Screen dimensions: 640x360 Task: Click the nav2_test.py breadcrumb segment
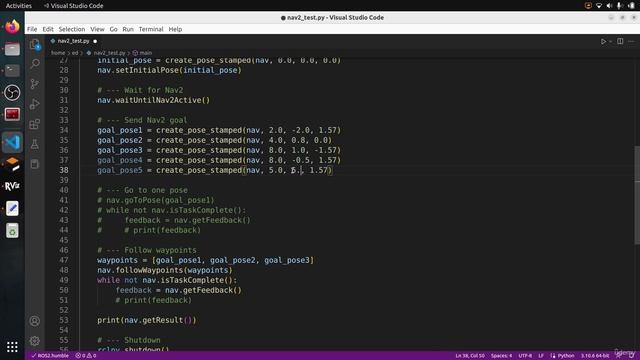click(x=109, y=53)
